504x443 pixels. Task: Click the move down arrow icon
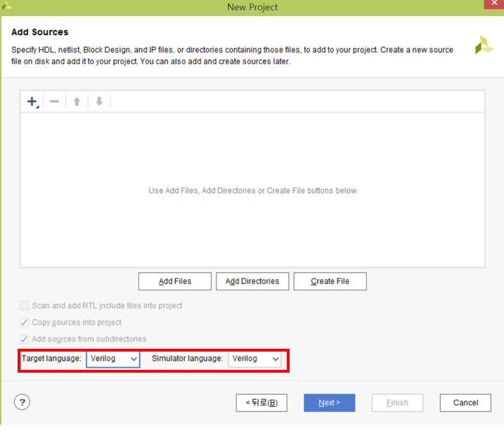[99, 101]
